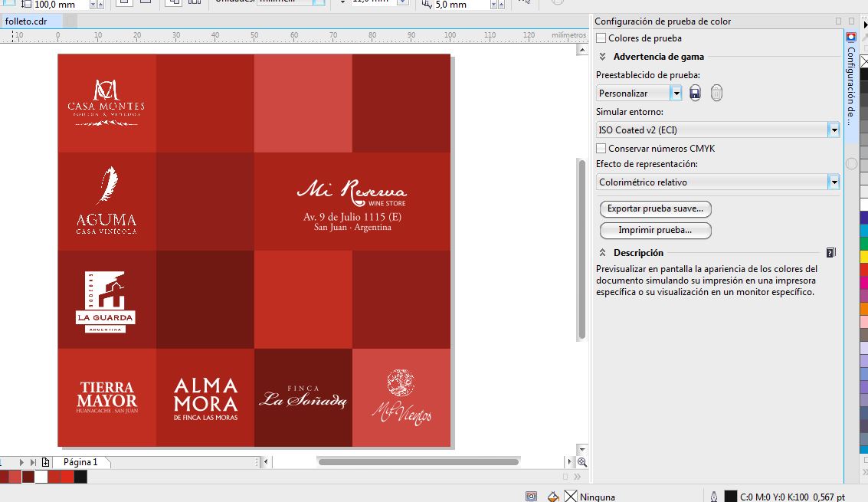Click the horizontal scrollbar thumb of the canvas
Viewport: 868px width, 502px height.
click(418, 461)
